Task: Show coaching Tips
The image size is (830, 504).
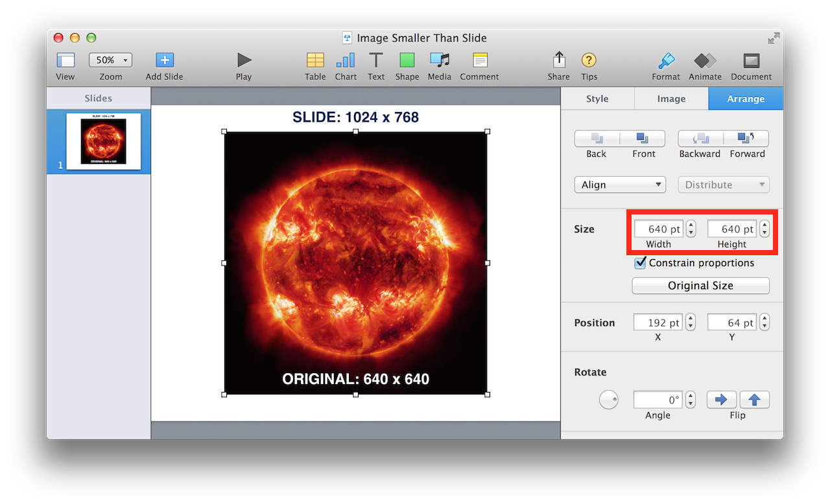Action: 589,60
